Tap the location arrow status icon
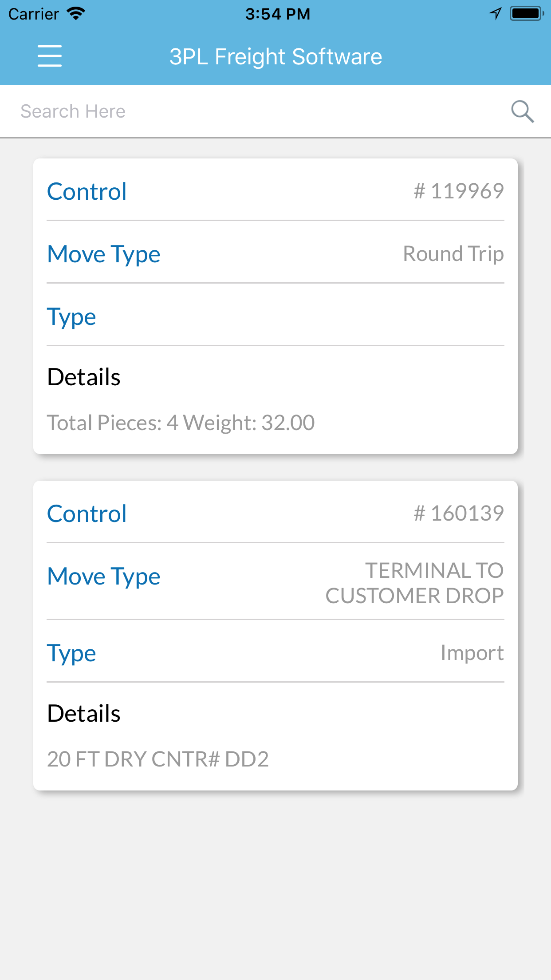Screen dimensions: 551x980 click(x=495, y=14)
